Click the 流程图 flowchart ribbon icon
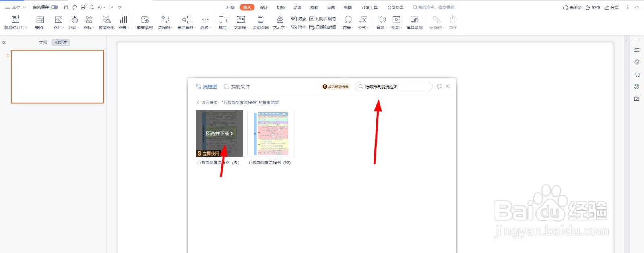This screenshot has height=253, width=644. tap(165, 19)
